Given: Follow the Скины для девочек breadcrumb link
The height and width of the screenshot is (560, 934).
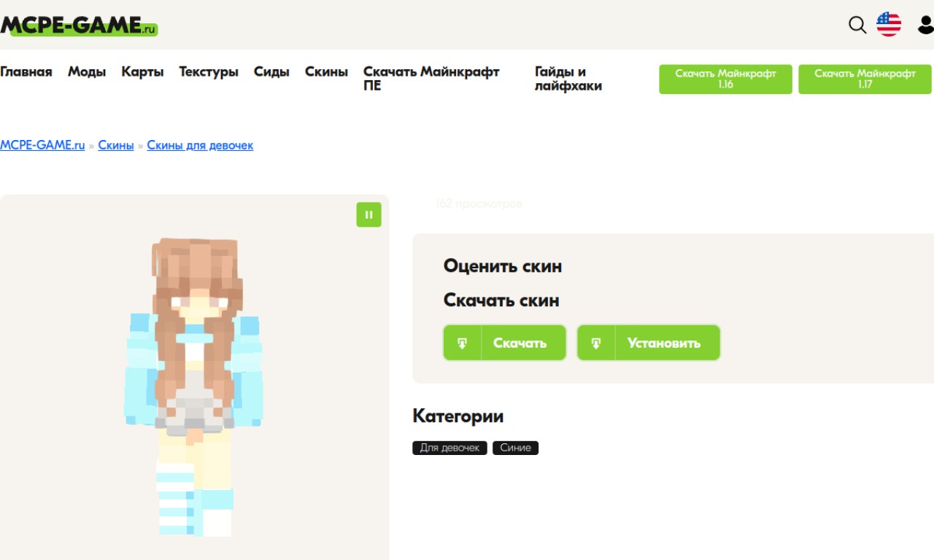Looking at the screenshot, I should tap(200, 145).
